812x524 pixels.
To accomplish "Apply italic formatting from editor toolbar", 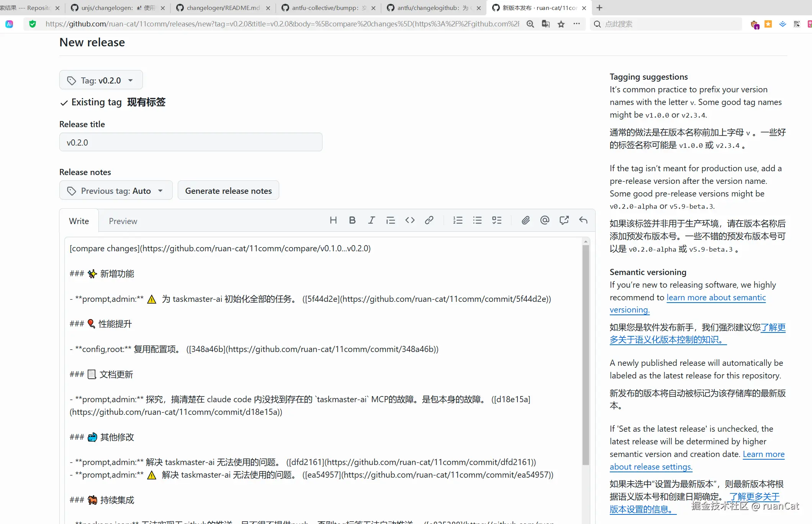I will (372, 220).
